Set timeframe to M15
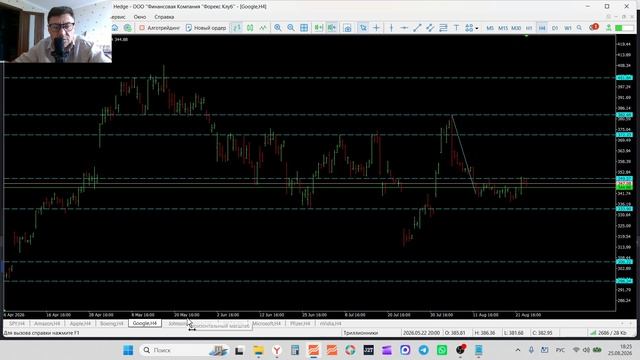Screen dimensions: 640x360 (503, 28)
